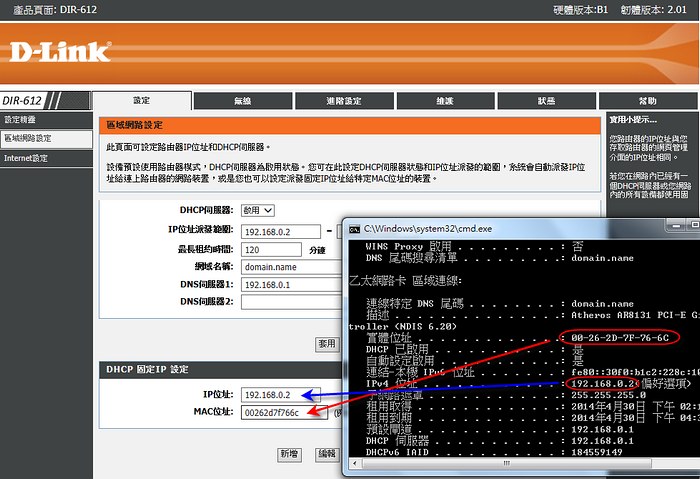Switch to the 狀態 tab

[546, 101]
